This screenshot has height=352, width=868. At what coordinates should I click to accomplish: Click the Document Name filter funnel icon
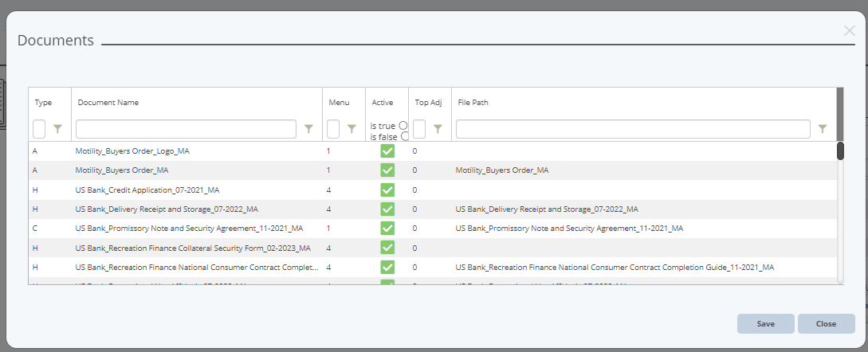[x=308, y=128]
